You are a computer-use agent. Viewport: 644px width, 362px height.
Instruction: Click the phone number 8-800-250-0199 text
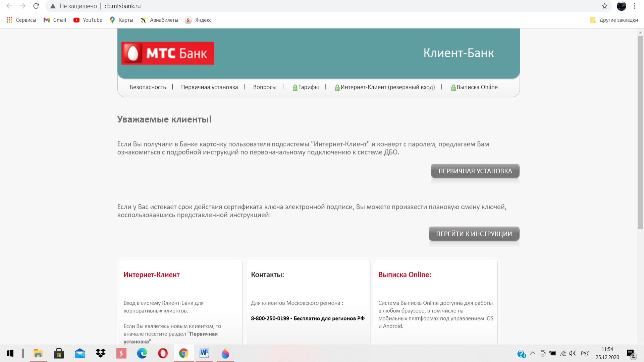pos(270,318)
